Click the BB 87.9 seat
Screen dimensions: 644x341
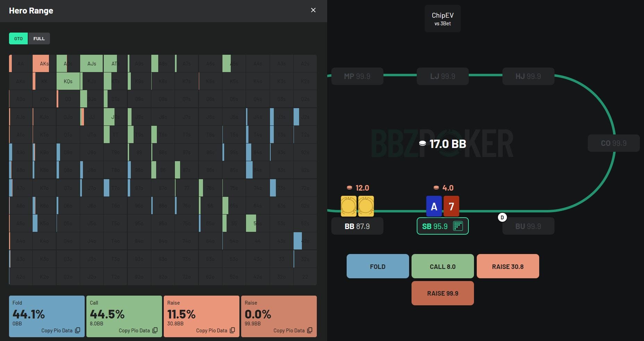pyautogui.click(x=357, y=226)
